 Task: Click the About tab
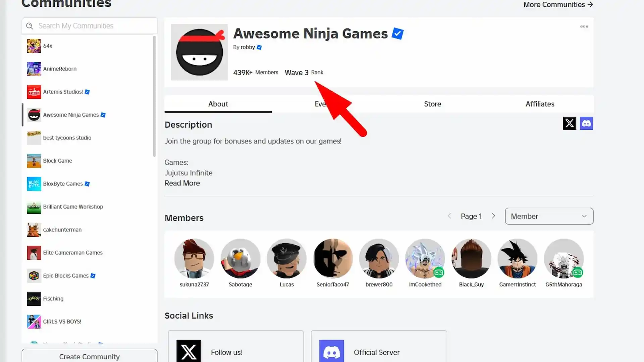pos(218,104)
